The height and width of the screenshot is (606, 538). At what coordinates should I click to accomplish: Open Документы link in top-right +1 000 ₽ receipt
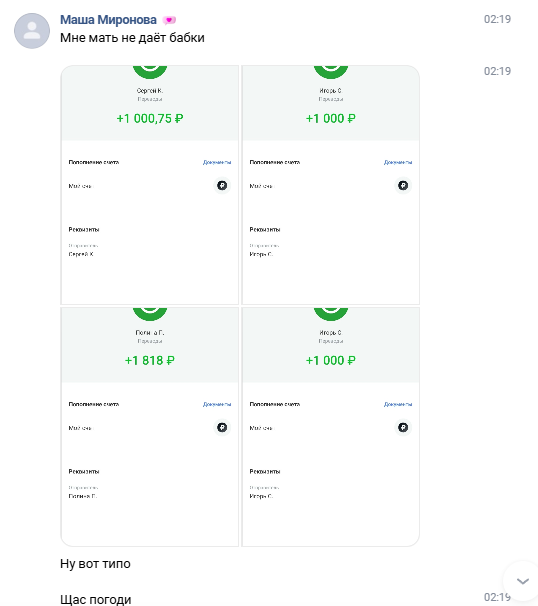[398, 162]
